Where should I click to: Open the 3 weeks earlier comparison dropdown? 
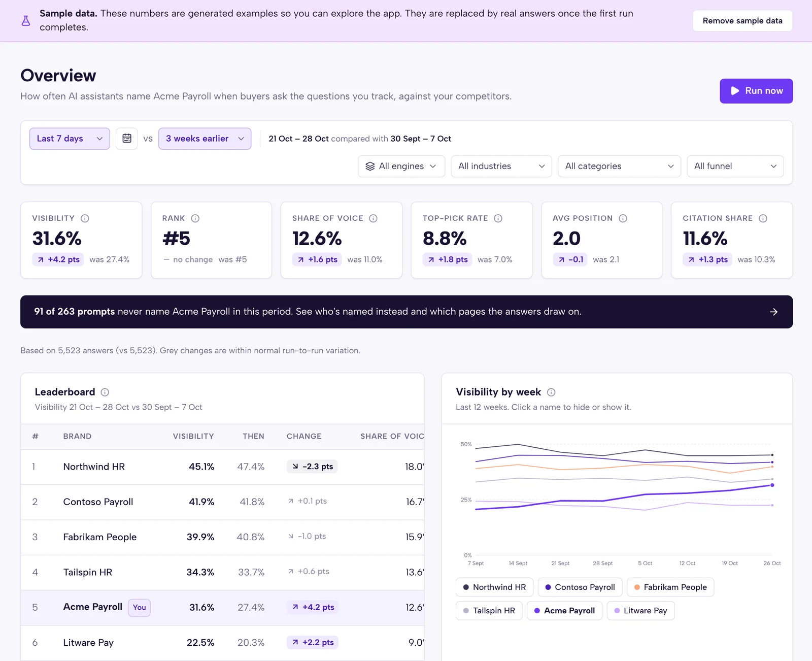(x=205, y=139)
